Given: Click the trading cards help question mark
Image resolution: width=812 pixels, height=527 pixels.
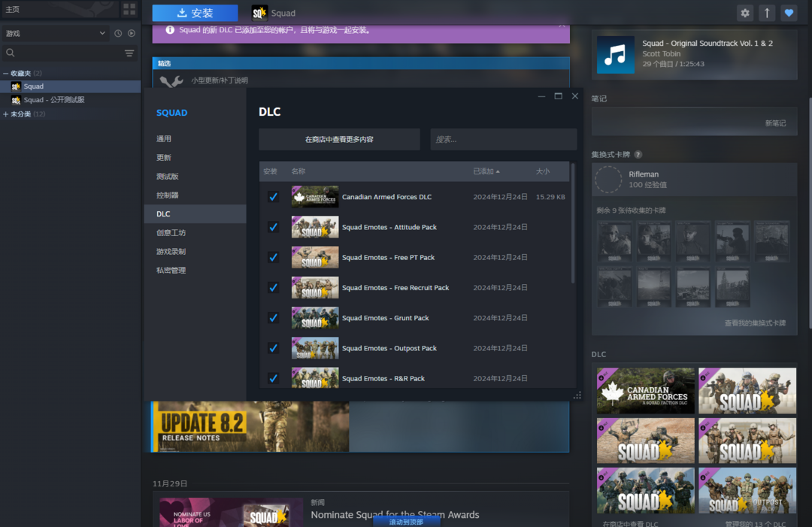Looking at the screenshot, I should [x=638, y=154].
